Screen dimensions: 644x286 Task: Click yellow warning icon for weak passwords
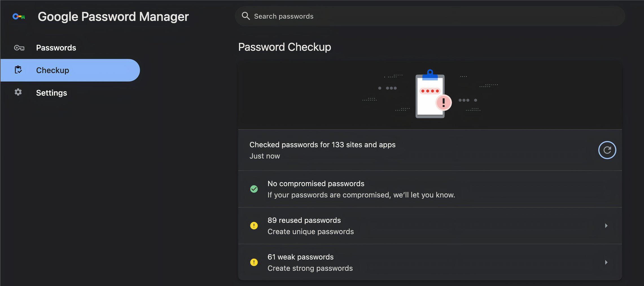pyautogui.click(x=254, y=262)
